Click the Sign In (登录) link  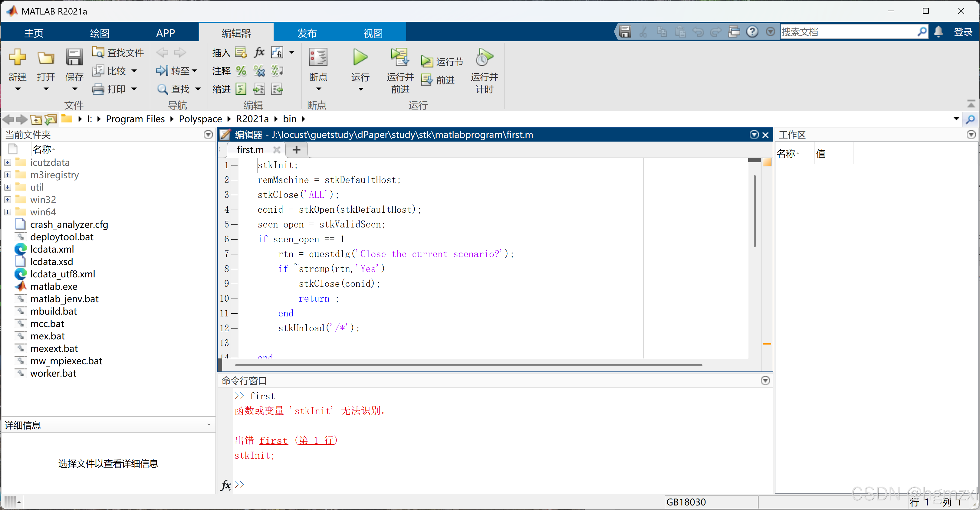click(x=963, y=32)
